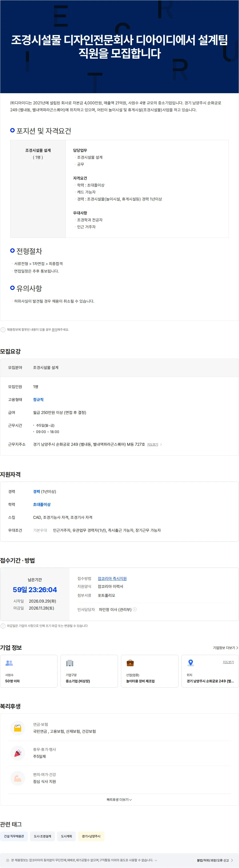Click the remaining time 59일 countdown

(x=35, y=590)
